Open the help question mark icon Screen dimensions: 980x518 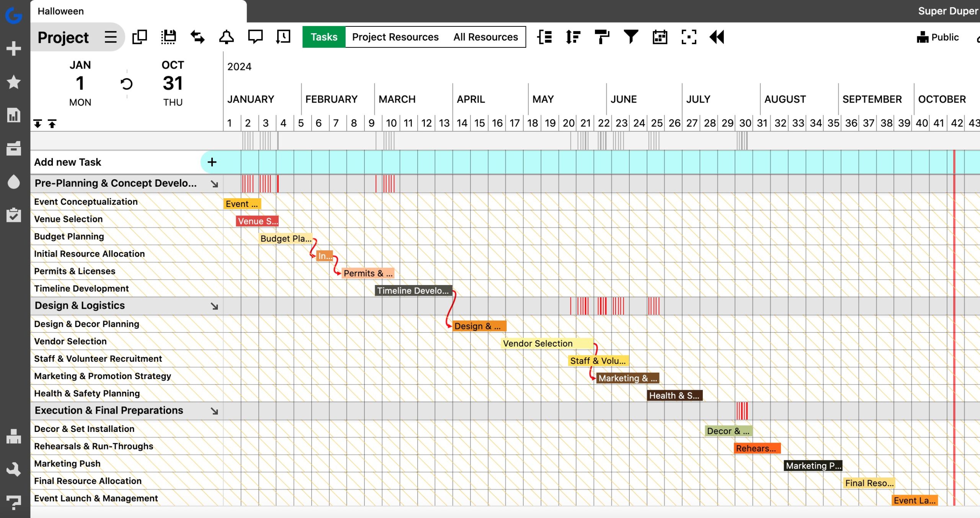tap(14, 502)
